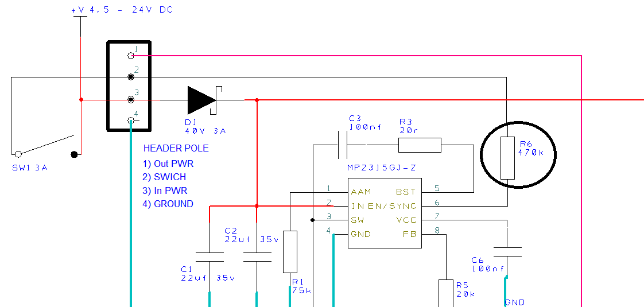Click the '3) In PWR' text
Viewport: 644px width, 307px height.
point(165,191)
